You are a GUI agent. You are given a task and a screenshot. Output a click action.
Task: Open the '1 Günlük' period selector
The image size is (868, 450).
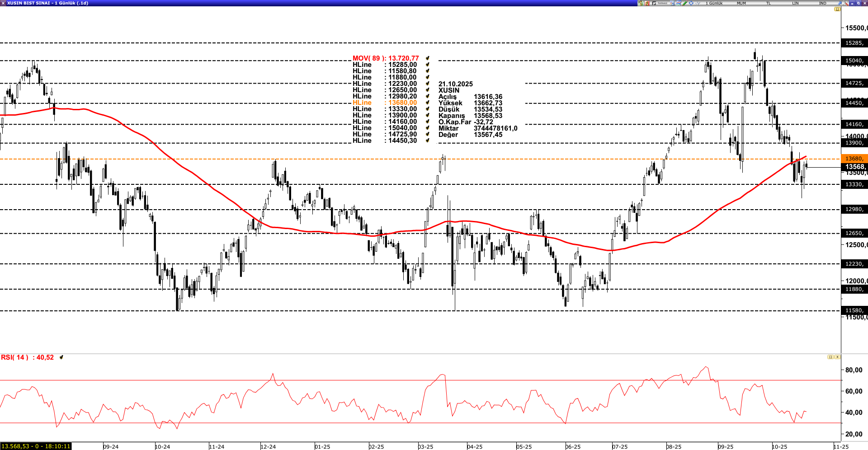pos(714,3)
